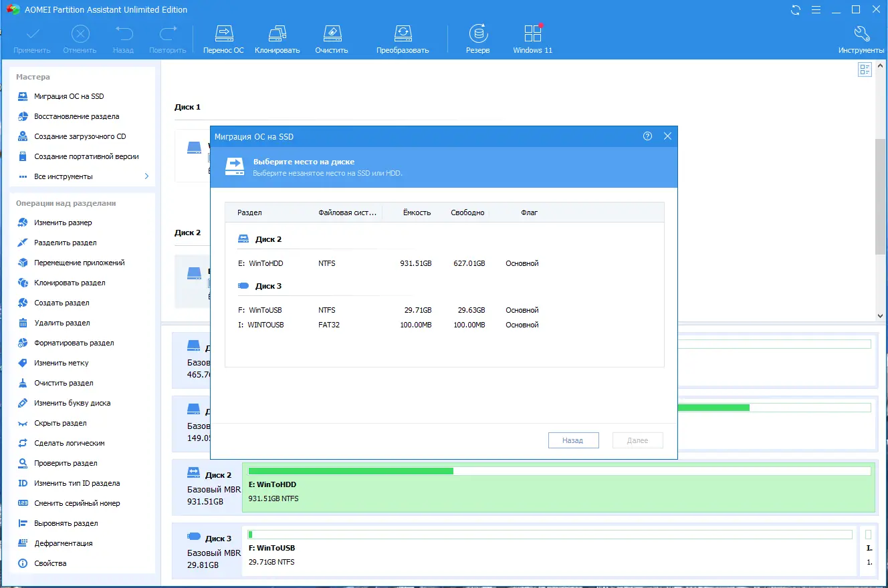Image resolution: width=888 pixels, height=588 pixels.
Task: Open Создание портативной версии wizard
Action: [x=86, y=156]
